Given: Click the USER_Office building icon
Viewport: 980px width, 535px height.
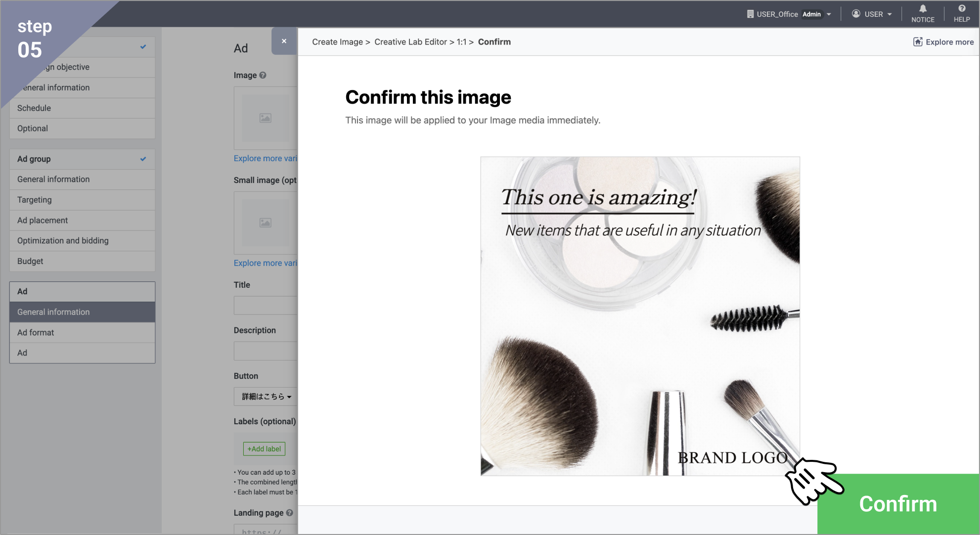Looking at the screenshot, I should pyautogui.click(x=750, y=14).
